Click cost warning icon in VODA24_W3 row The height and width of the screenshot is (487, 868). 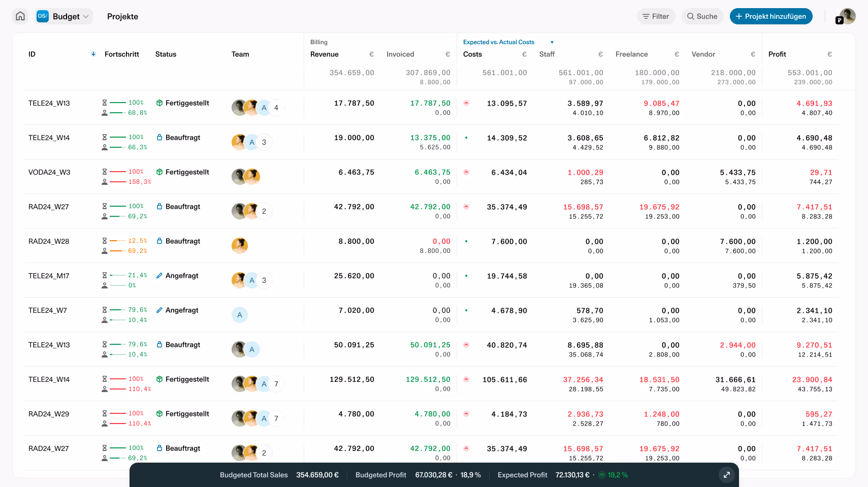466,172
